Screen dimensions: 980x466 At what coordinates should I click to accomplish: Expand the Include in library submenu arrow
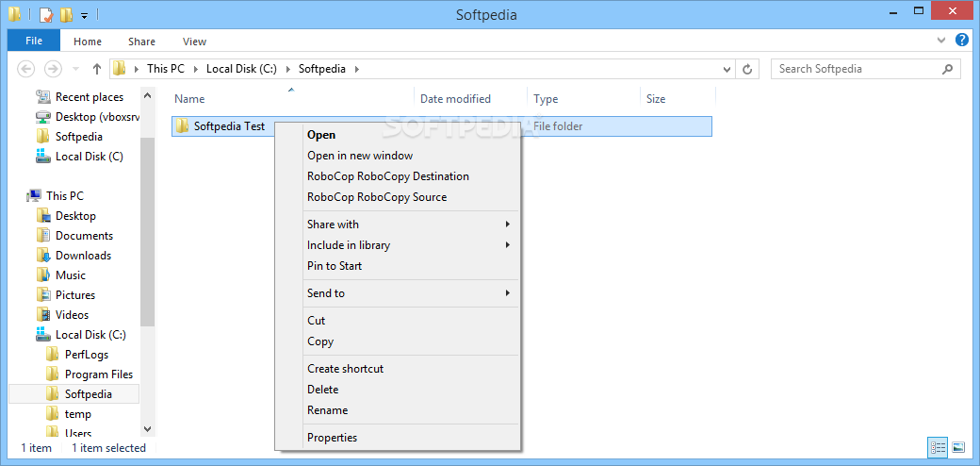(508, 245)
